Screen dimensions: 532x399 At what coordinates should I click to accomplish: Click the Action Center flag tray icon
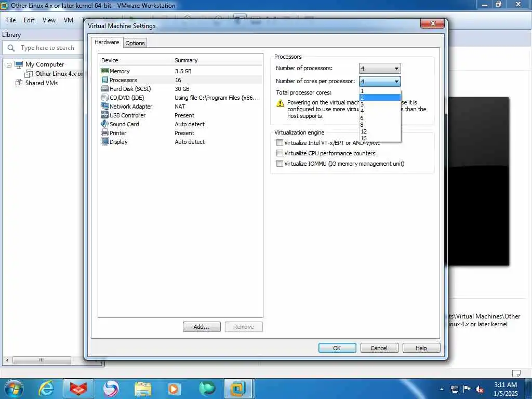tap(467, 389)
